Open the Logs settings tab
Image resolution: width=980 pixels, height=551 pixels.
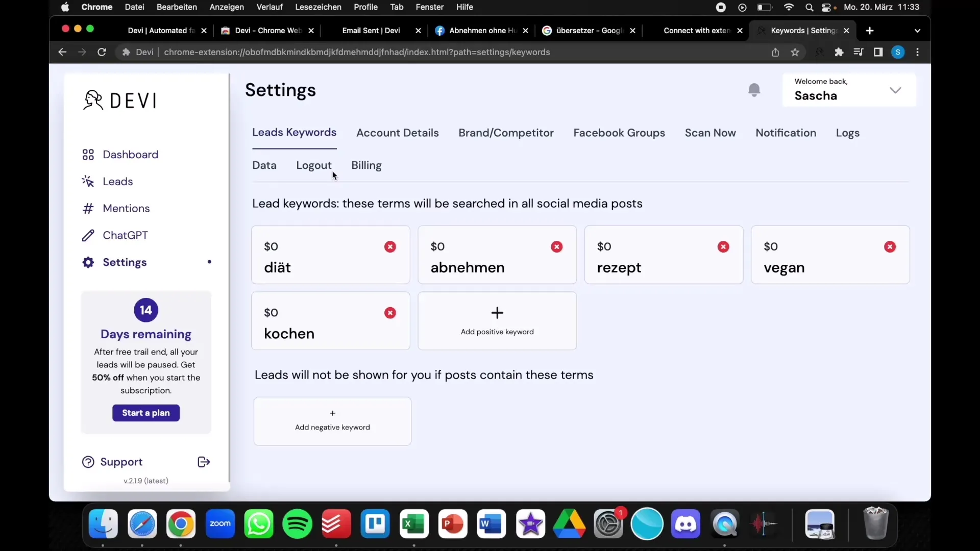[x=847, y=133]
